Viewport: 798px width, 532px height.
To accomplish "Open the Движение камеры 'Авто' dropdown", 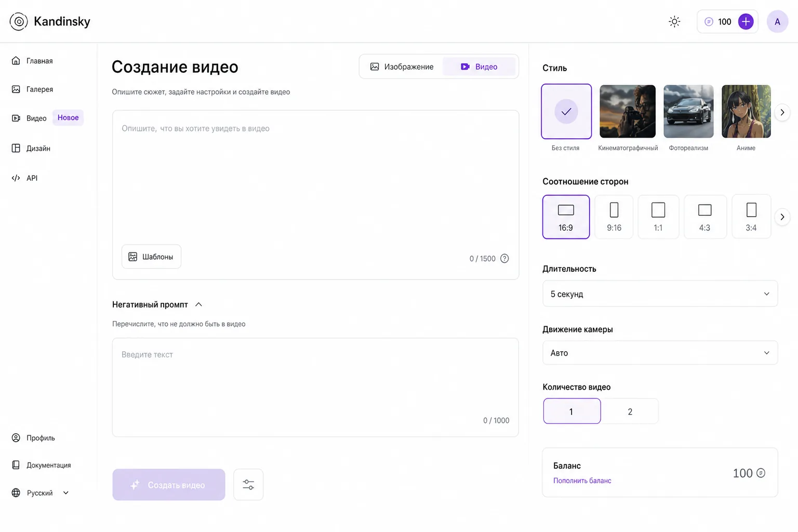I will click(660, 353).
